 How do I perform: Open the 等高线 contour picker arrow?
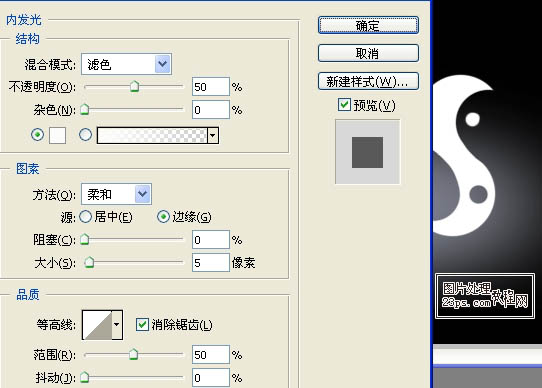click(117, 324)
